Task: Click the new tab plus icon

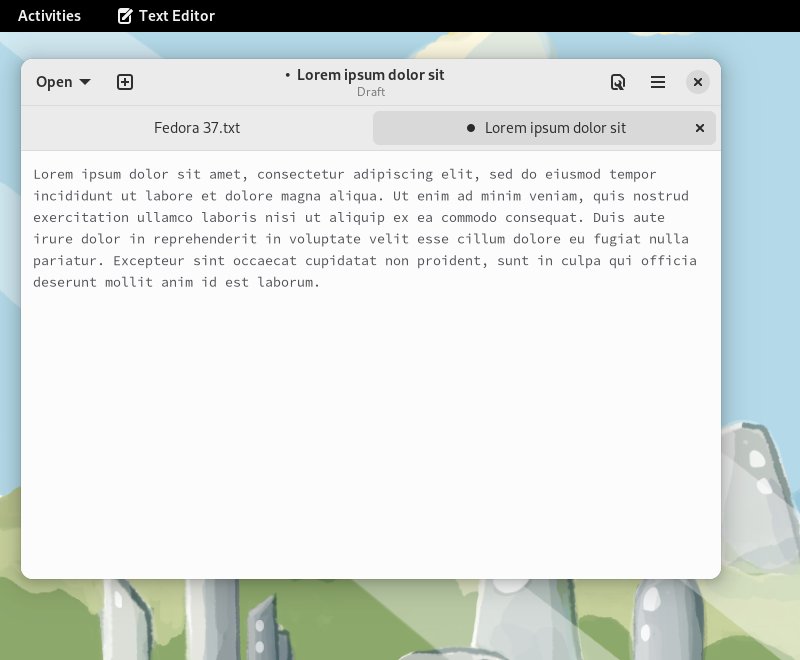Action: point(125,82)
